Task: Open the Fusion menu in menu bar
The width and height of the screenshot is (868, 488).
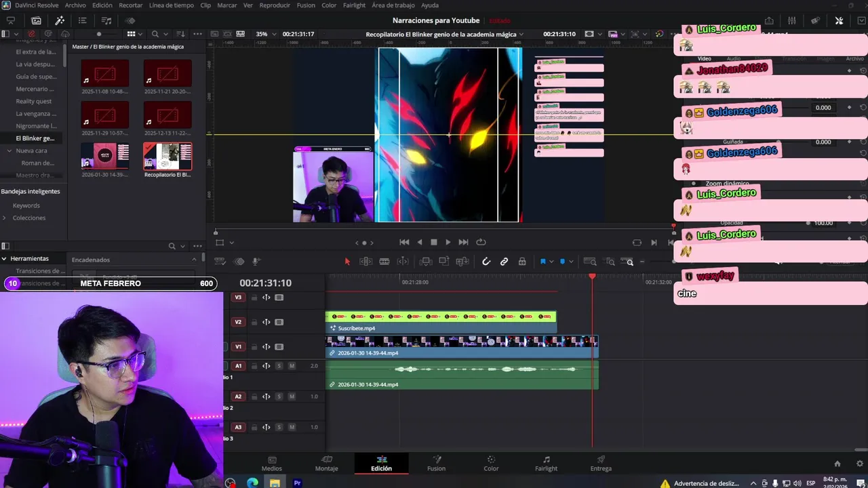Action: (306, 5)
